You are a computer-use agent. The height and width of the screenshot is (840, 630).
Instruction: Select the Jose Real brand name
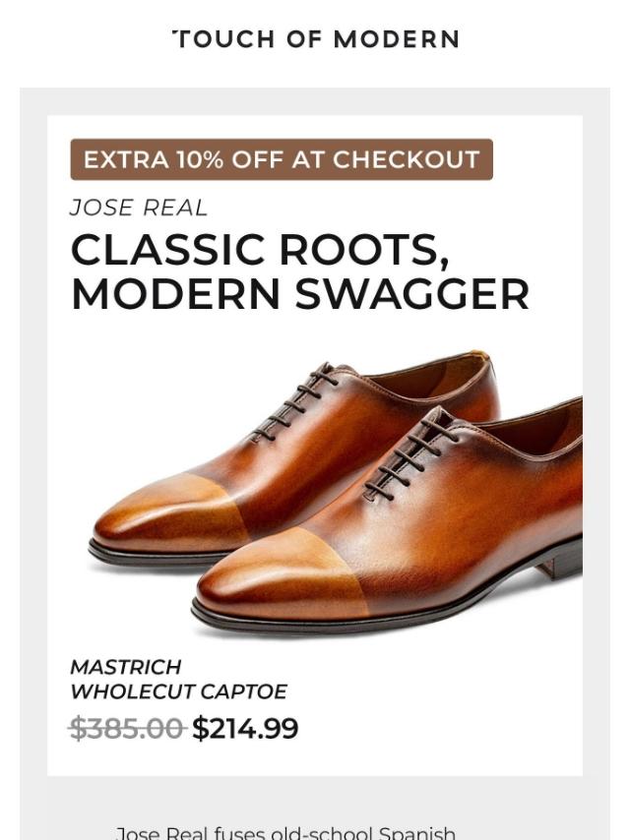click(x=139, y=208)
